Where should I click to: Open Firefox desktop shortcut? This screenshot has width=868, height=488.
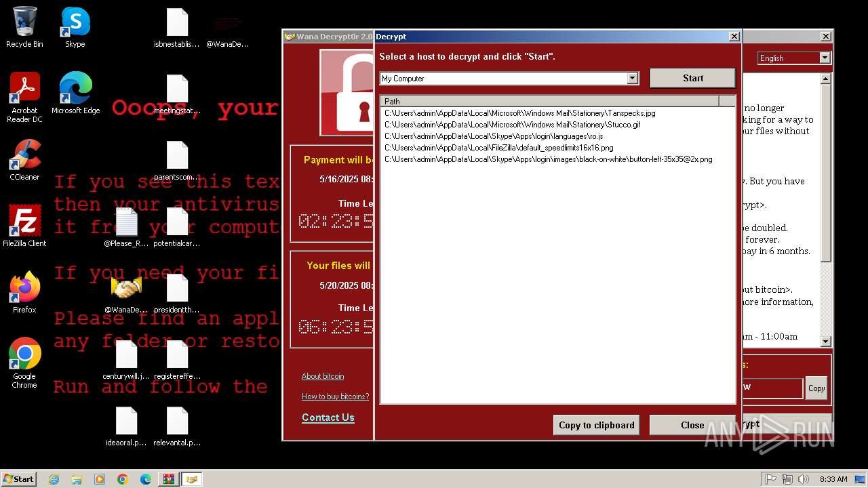pos(24,293)
